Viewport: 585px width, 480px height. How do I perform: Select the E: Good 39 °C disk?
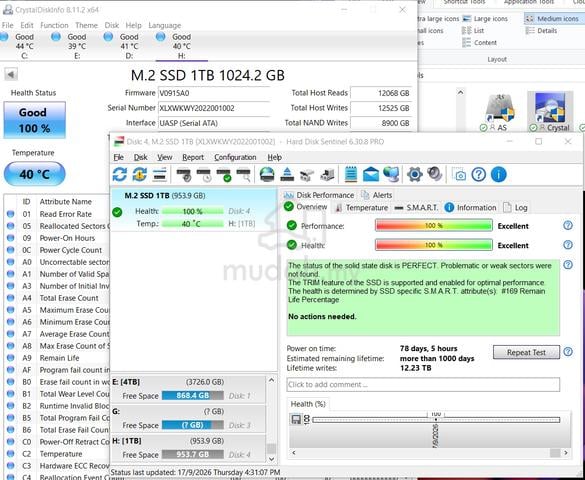pyautogui.click(x=72, y=46)
